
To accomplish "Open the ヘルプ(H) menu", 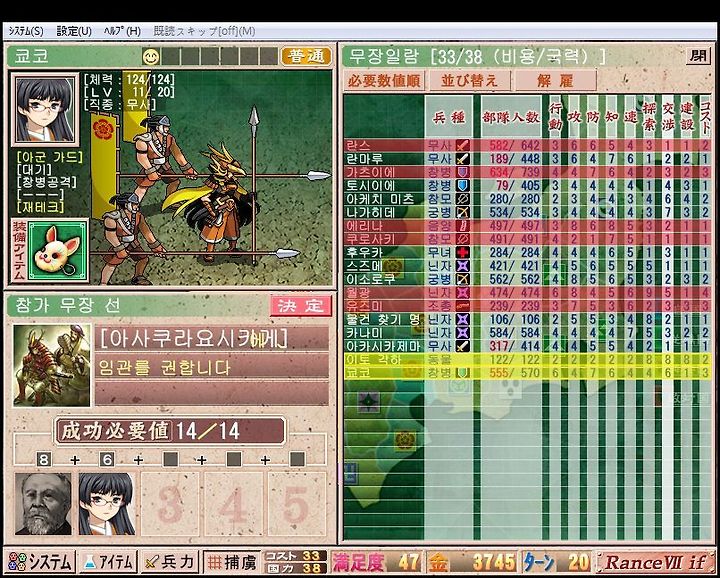I will click(123, 31).
